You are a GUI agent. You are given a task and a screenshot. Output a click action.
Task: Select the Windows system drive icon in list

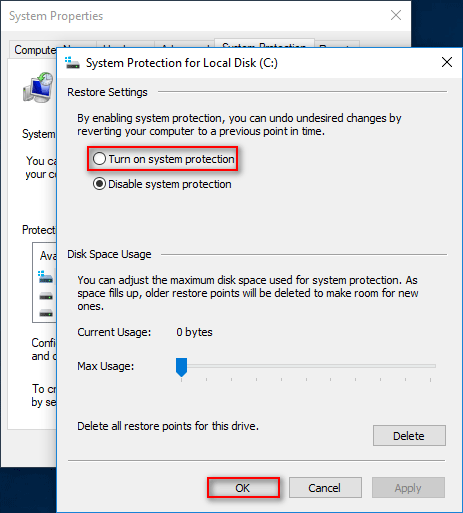coord(46,277)
